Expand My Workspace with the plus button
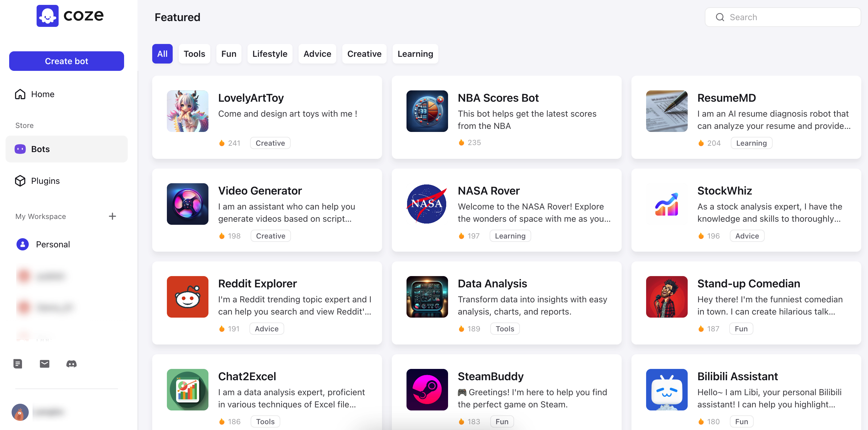The width and height of the screenshot is (868, 430). pyautogui.click(x=112, y=216)
